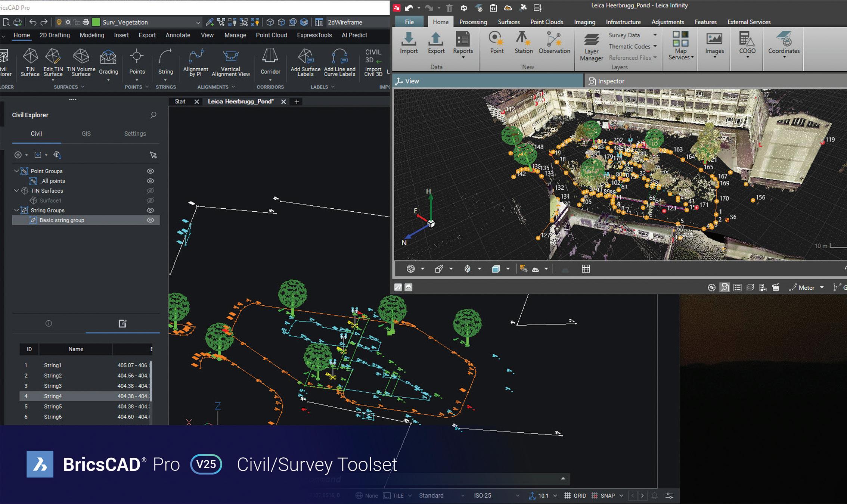Toggle visibility of Basic string group
The image size is (847, 504).
(150, 220)
